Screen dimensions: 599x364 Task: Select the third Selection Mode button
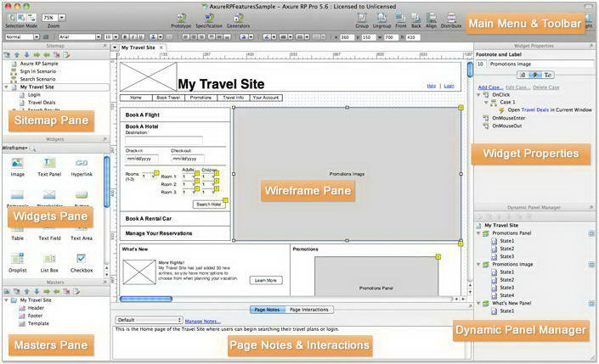(31, 18)
